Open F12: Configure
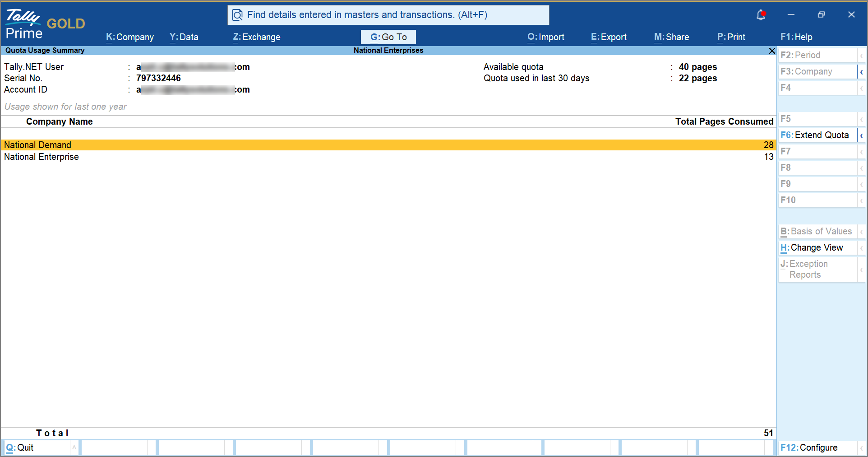This screenshot has width=868, height=457. click(x=817, y=448)
